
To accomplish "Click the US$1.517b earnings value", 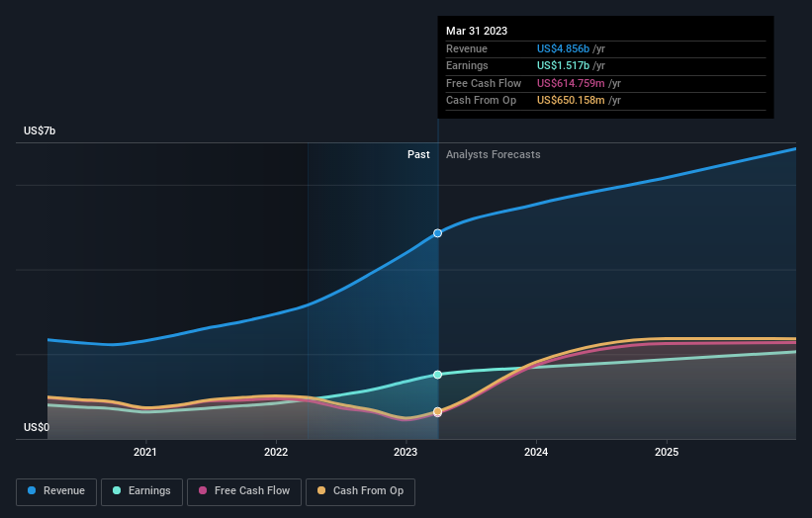I will click(563, 65).
